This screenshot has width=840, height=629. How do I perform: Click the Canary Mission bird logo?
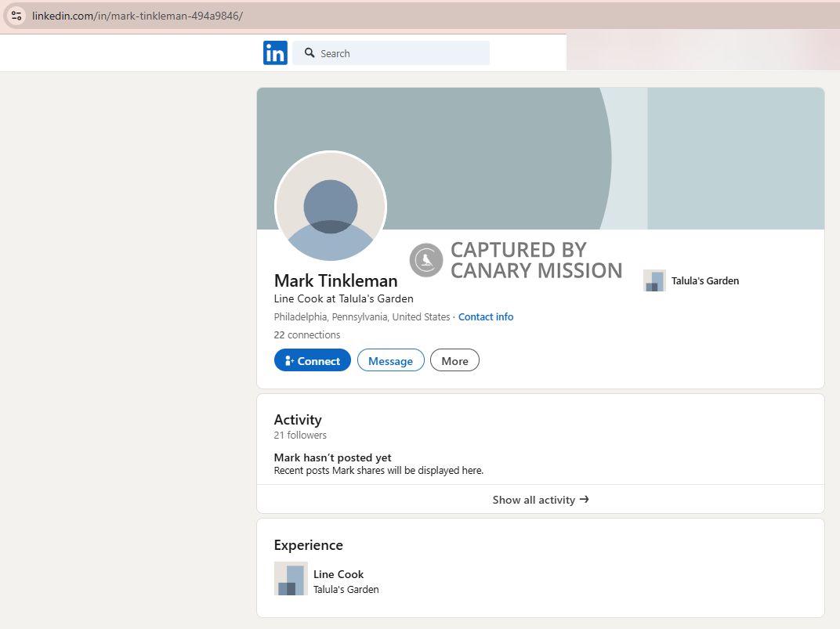click(426, 260)
